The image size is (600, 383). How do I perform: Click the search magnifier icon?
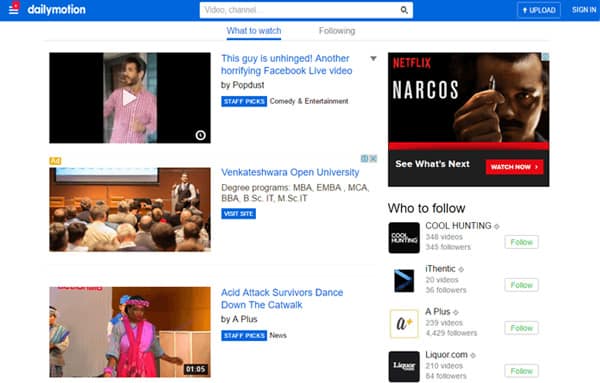point(404,10)
